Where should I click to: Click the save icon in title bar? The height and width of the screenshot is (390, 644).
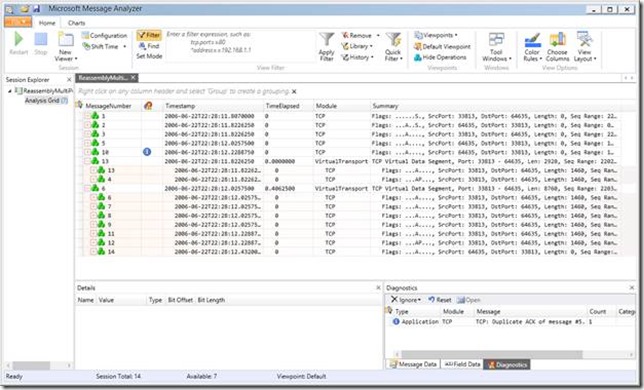click(x=37, y=9)
